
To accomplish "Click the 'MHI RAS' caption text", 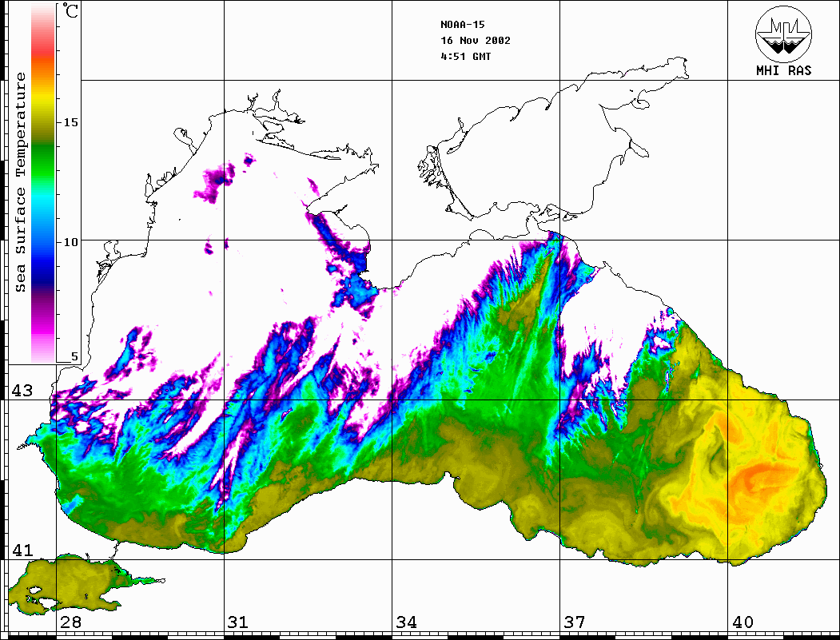I will tap(784, 70).
